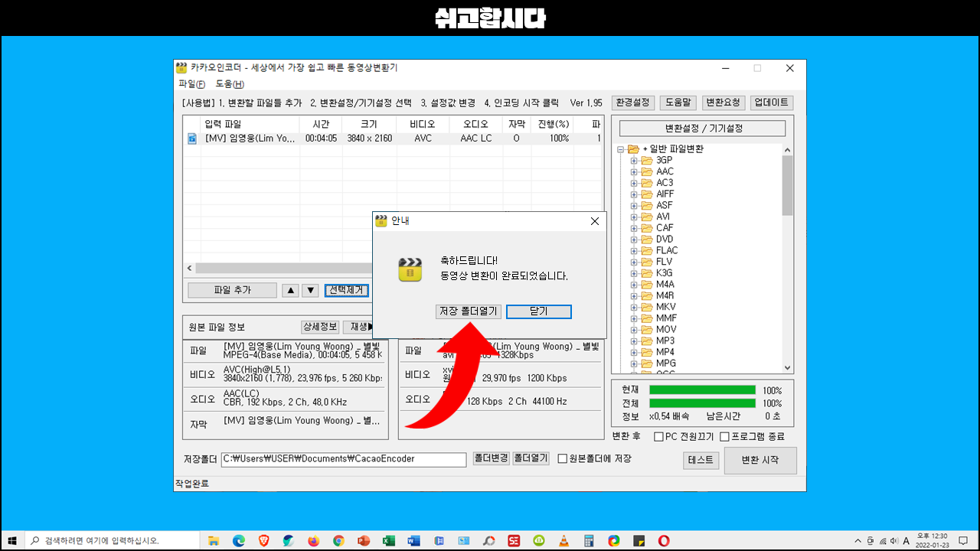Launch Brave browser from the taskbar
Viewport: 980px width, 551px height.
click(x=263, y=540)
